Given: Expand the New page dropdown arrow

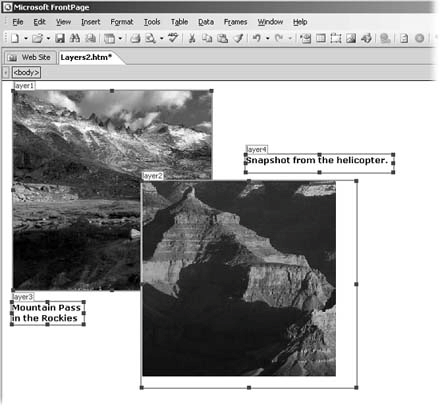Looking at the screenshot, I should [x=25, y=39].
